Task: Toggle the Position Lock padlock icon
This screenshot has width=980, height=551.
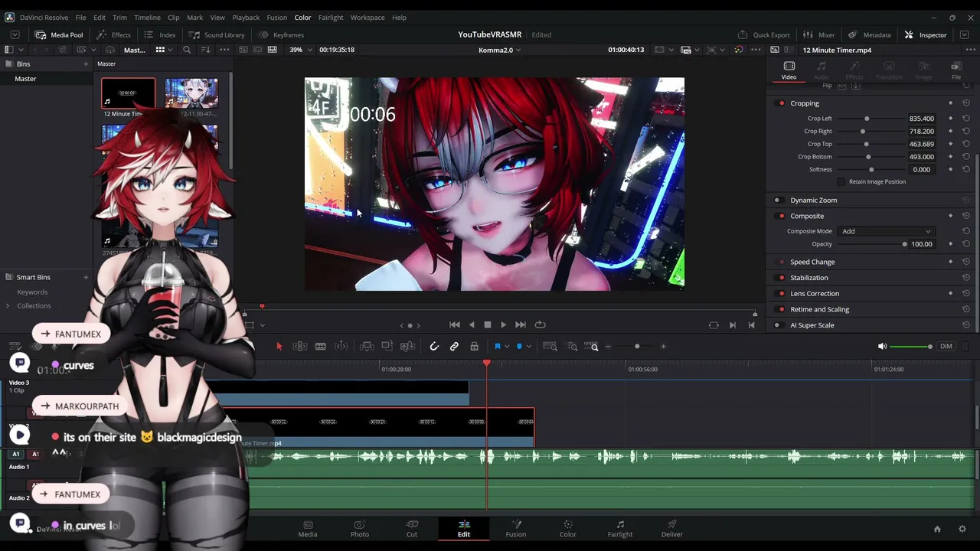Action: point(475,347)
